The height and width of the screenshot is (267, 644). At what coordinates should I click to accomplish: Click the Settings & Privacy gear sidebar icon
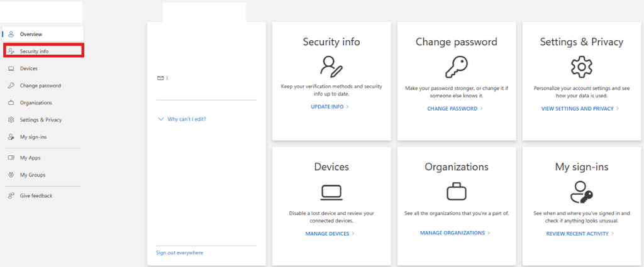(11, 120)
